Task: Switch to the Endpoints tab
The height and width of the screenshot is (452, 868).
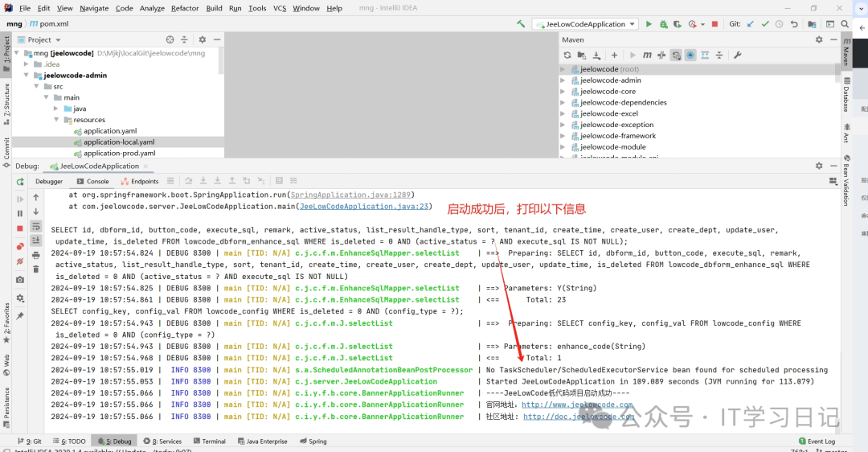Action: [x=140, y=181]
